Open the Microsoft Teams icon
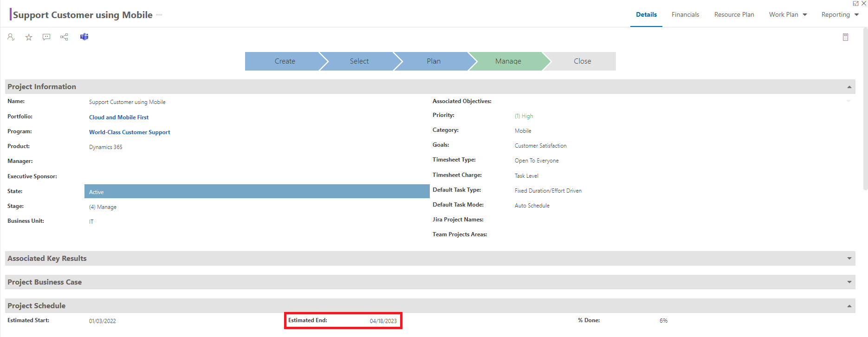This screenshot has width=868, height=337. click(84, 37)
